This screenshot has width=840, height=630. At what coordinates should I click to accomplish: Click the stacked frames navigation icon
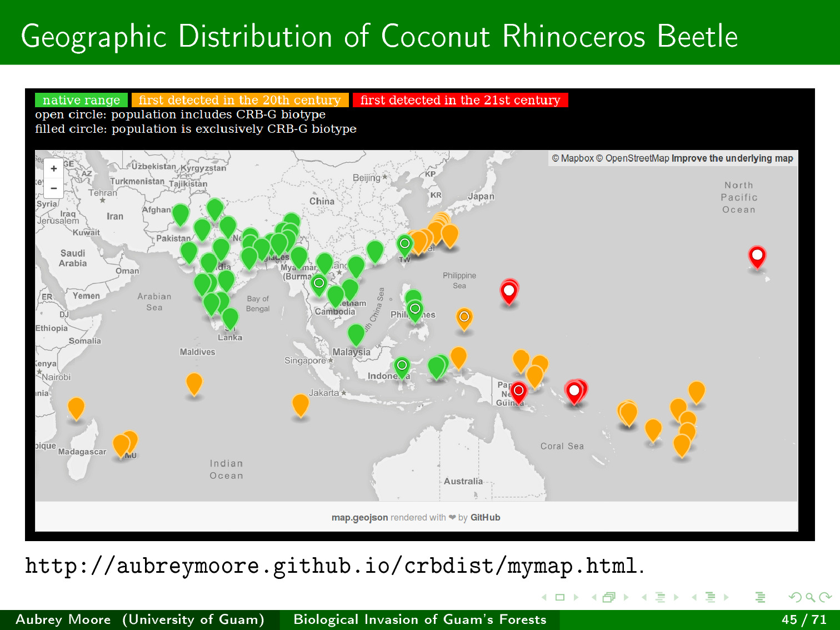tap(609, 597)
